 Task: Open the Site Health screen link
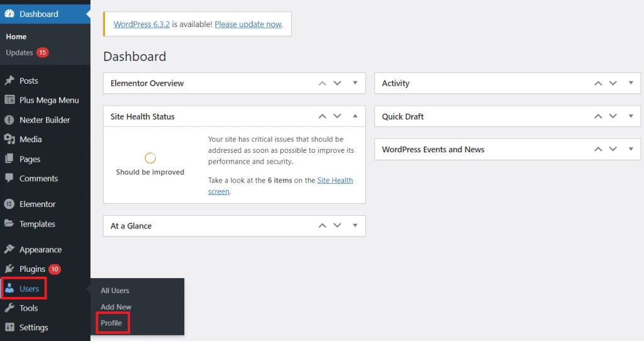(280, 186)
